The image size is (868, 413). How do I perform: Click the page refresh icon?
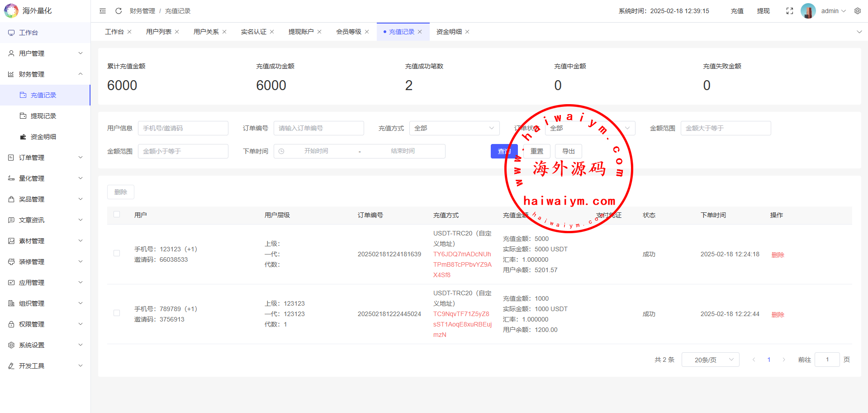[x=119, y=11]
